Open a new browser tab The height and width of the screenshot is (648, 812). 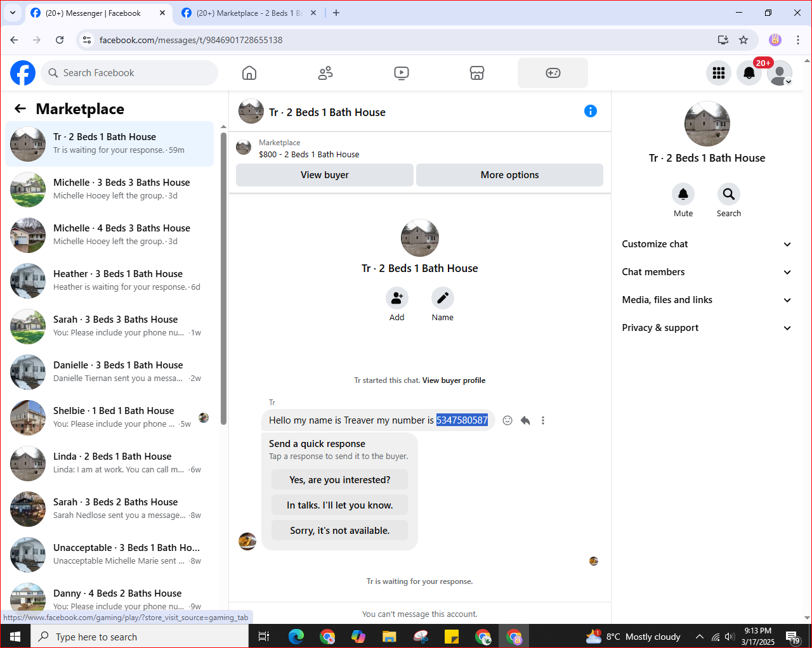pyautogui.click(x=336, y=13)
